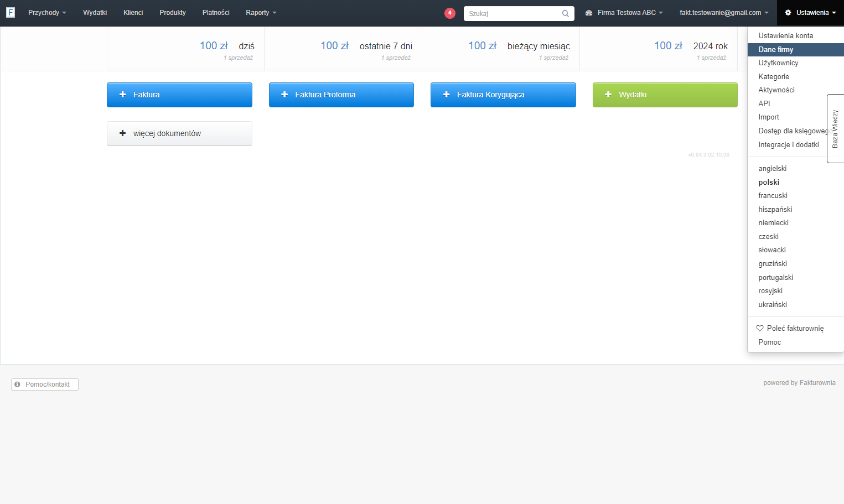844x504 pixels.
Task: Click the plus icon on Faktura Korygująca
Action: [x=447, y=95]
